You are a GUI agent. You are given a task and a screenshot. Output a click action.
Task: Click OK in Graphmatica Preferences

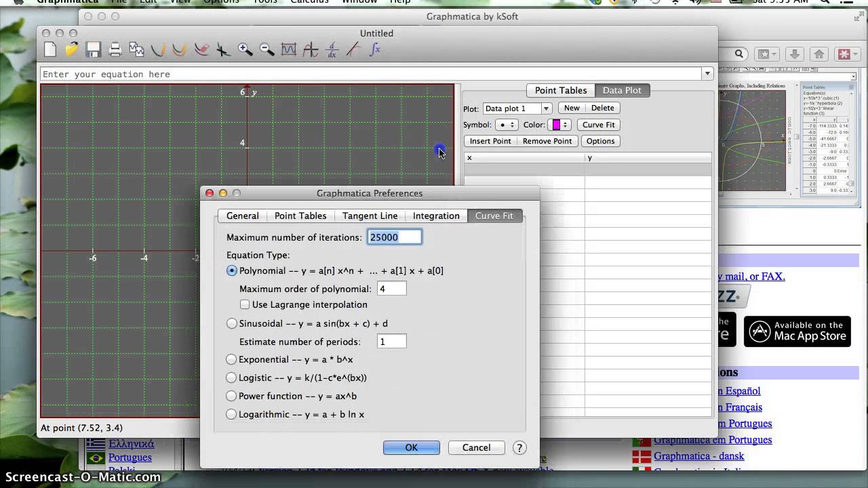[412, 447]
